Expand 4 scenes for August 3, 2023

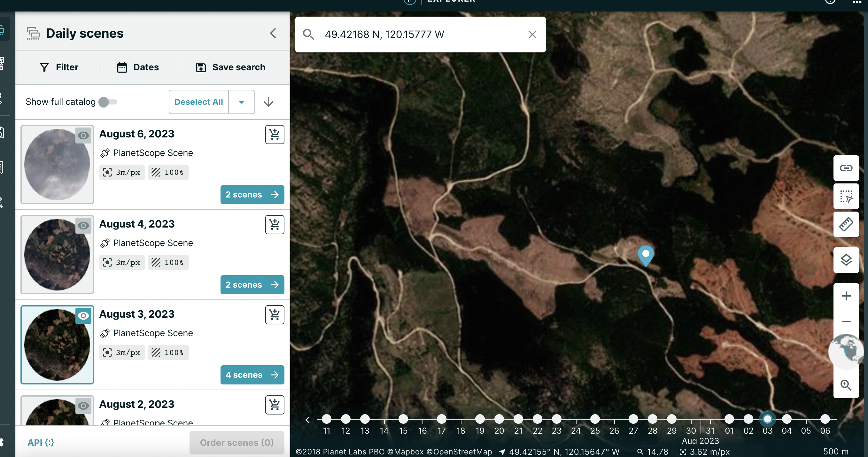pyautogui.click(x=252, y=375)
